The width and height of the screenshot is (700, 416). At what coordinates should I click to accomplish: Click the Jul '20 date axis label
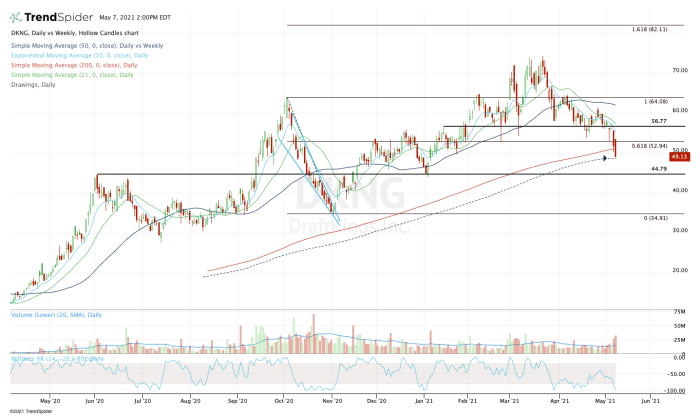[142, 401]
